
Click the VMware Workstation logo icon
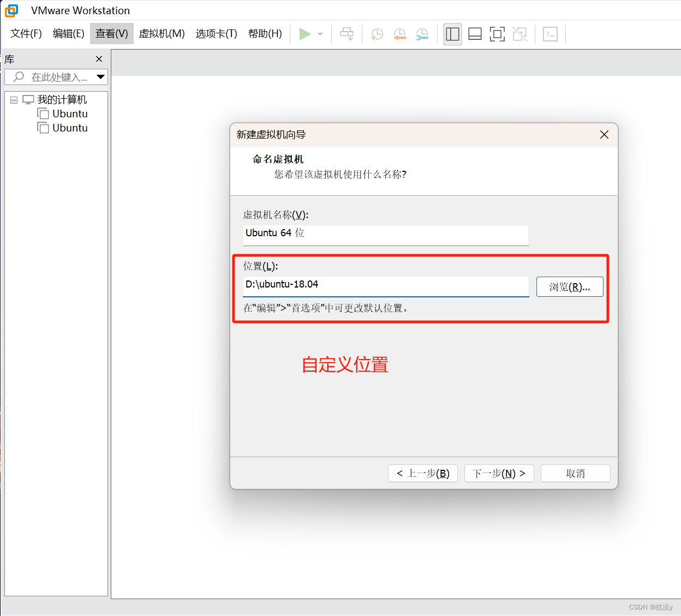pyautogui.click(x=11, y=10)
